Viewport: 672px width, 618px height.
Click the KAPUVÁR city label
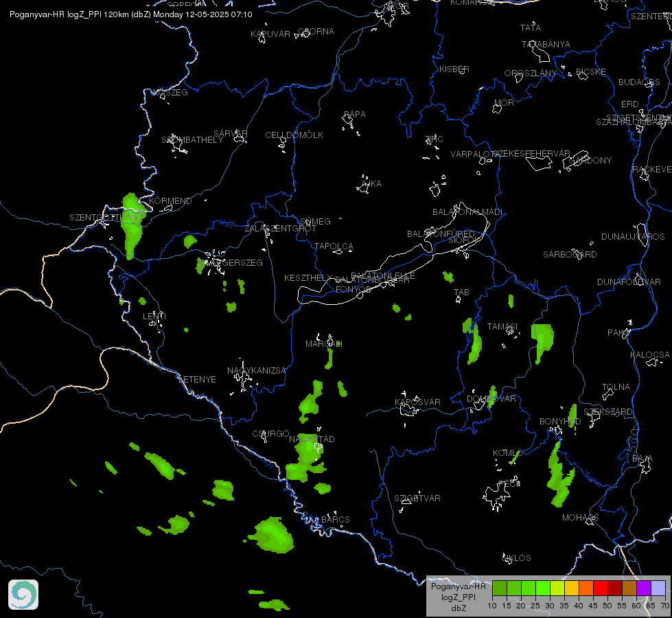click(270, 34)
